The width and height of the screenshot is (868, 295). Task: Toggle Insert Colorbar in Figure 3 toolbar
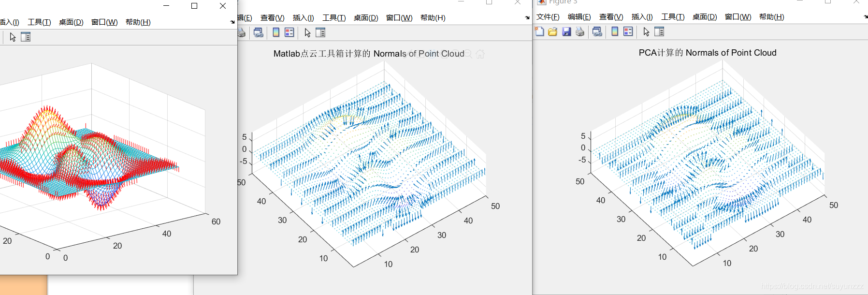click(615, 31)
